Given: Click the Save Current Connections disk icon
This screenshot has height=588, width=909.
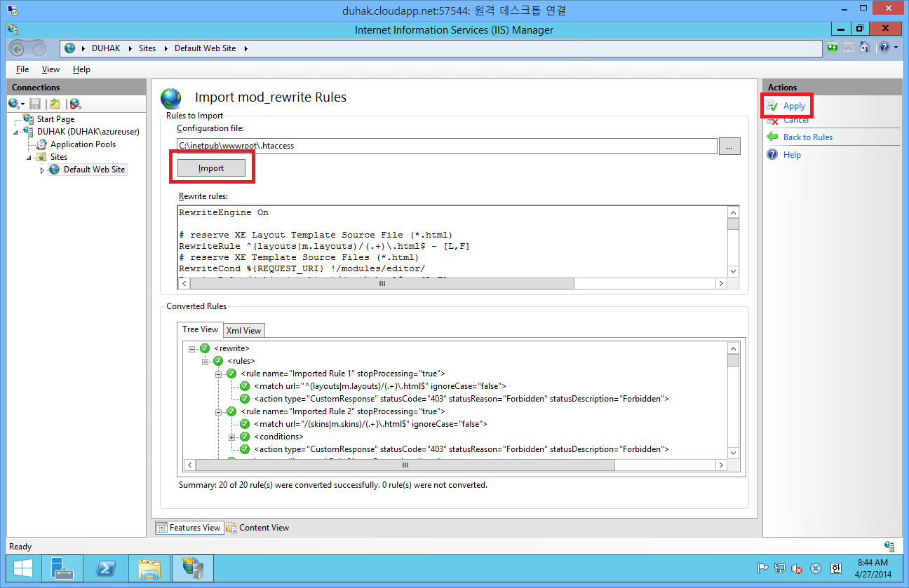Looking at the screenshot, I should (x=35, y=104).
